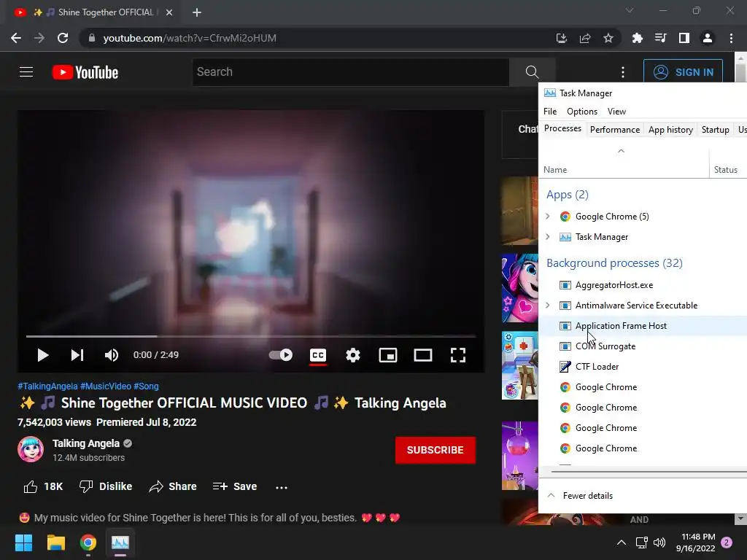Open Chrome media control icon
The width and height of the screenshot is (747, 560).
[661, 38]
